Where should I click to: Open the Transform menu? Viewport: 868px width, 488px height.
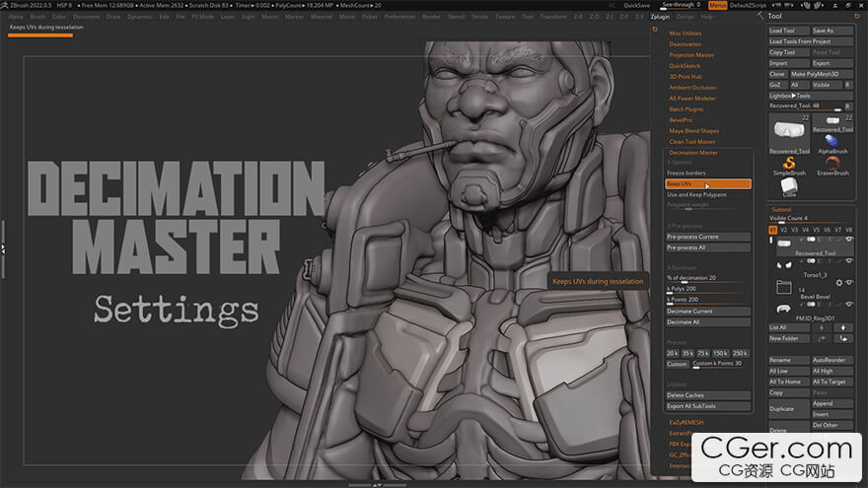(x=553, y=17)
